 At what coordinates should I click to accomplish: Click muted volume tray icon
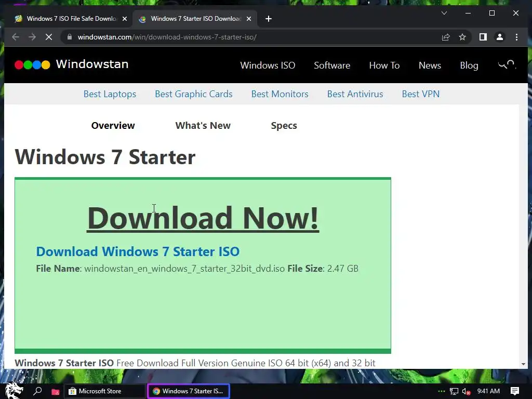(x=466, y=391)
